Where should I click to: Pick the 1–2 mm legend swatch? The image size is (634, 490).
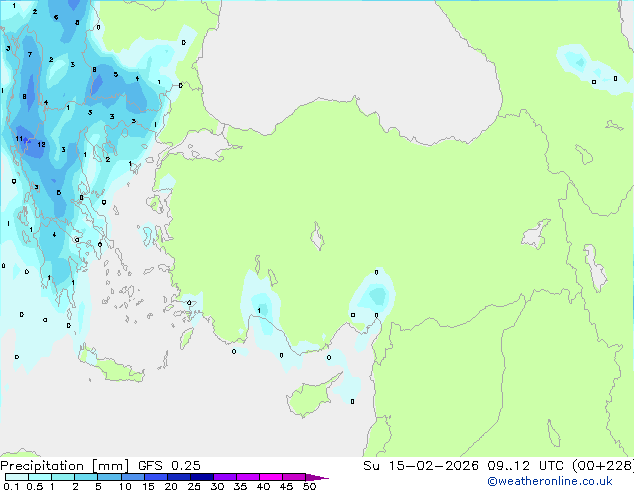63,477
